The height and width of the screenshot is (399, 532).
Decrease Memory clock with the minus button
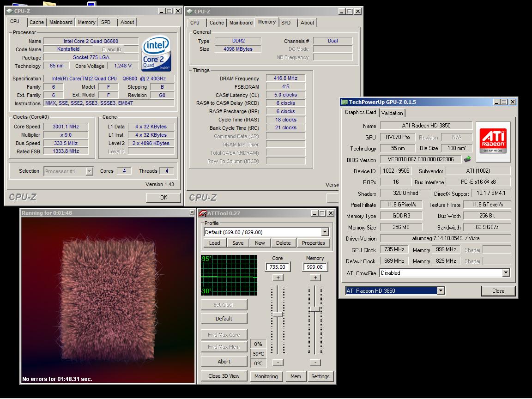tap(315, 363)
